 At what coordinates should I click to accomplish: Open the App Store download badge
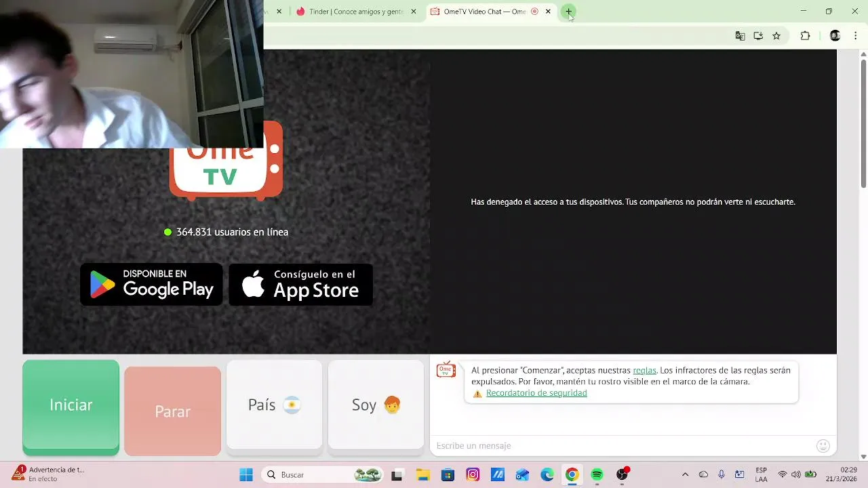300,284
